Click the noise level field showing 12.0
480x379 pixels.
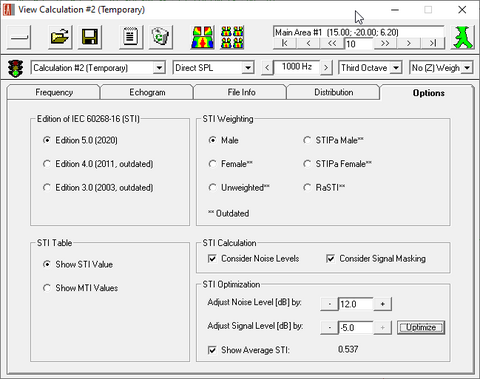pos(356,304)
